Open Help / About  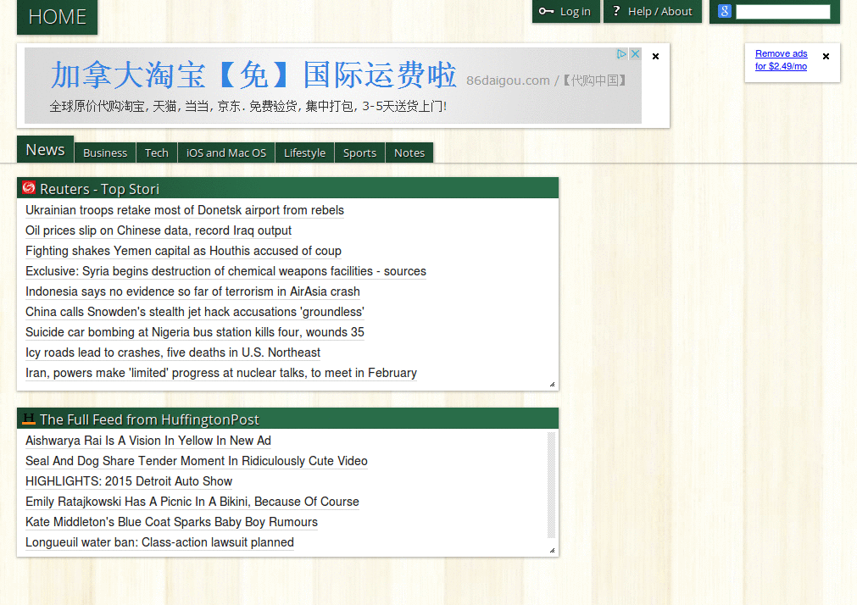coord(653,12)
